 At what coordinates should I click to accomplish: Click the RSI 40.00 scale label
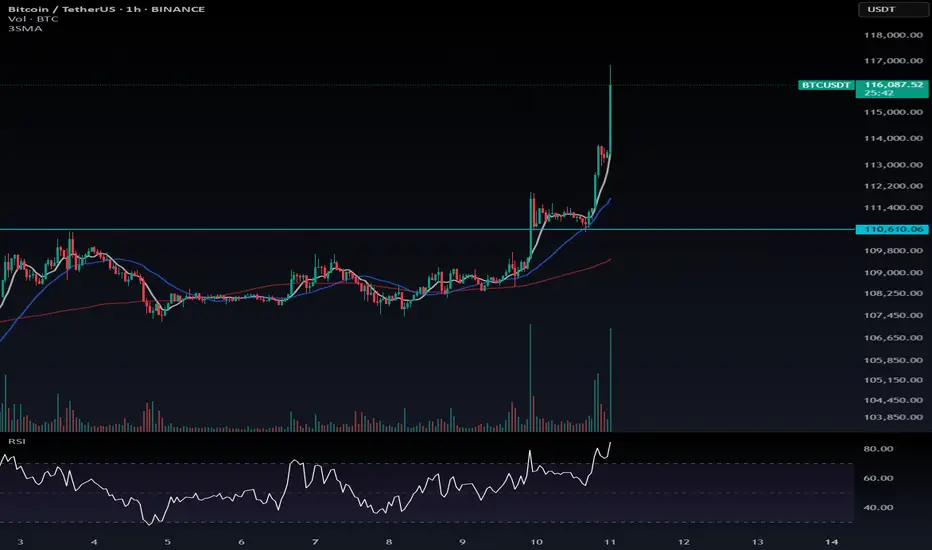[x=878, y=508]
